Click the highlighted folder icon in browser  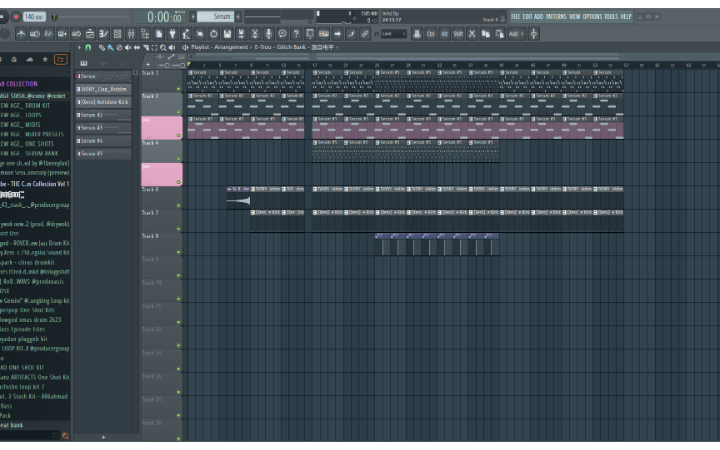[x=60, y=59]
